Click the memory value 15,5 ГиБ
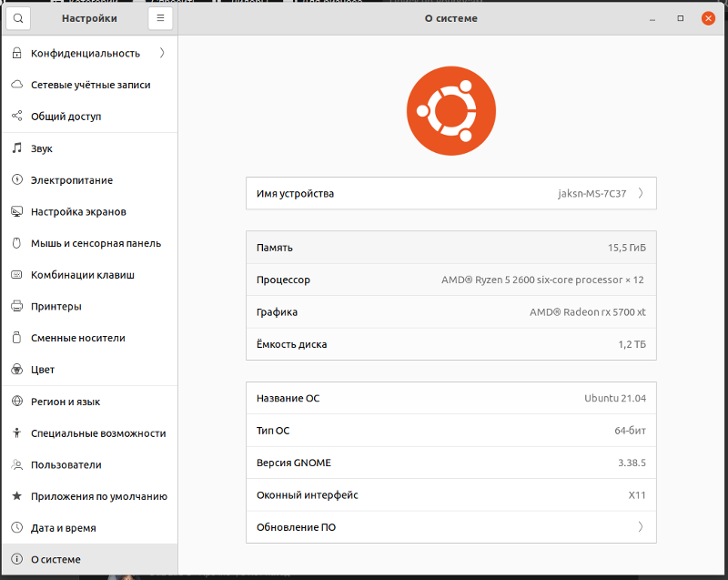The width and height of the screenshot is (728, 580). (627, 248)
